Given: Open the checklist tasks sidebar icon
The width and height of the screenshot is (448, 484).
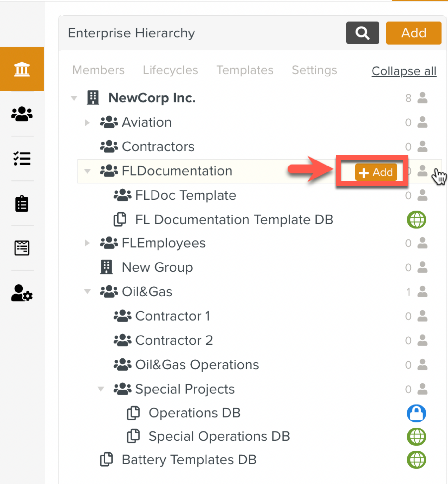Looking at the screenshot, I should click(22, 159).
